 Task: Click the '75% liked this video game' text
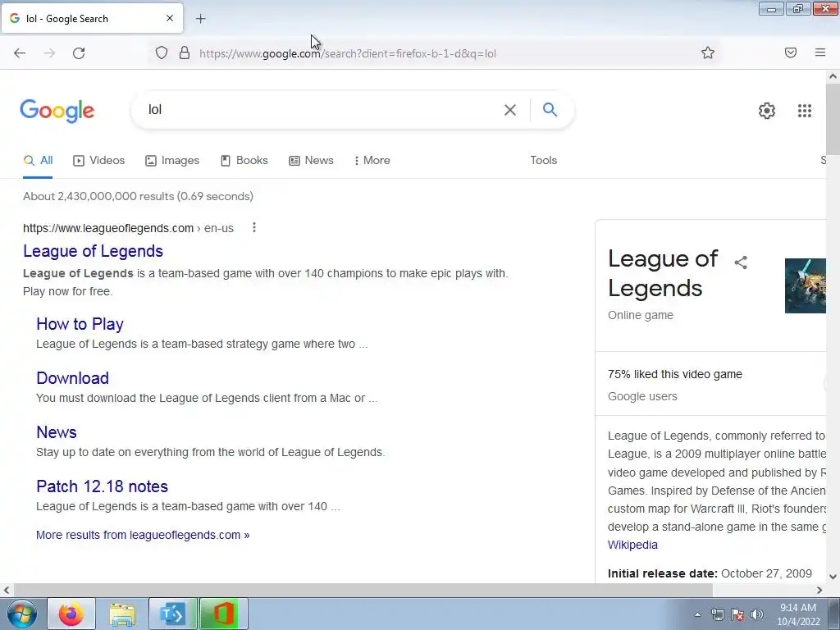coord(674,374)
